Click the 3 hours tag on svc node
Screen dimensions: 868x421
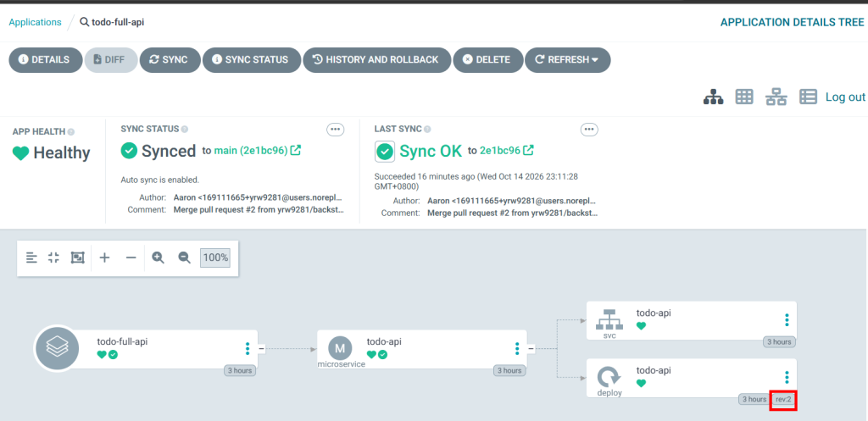pos(779,342)
